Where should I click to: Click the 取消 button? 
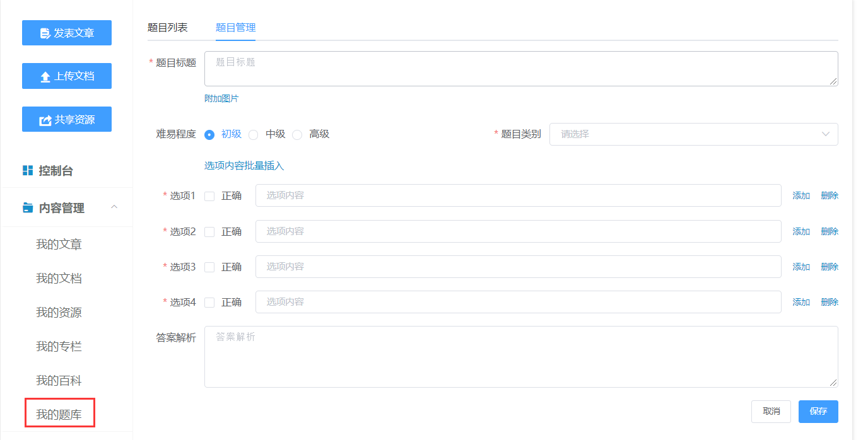(x=771, y=412)
